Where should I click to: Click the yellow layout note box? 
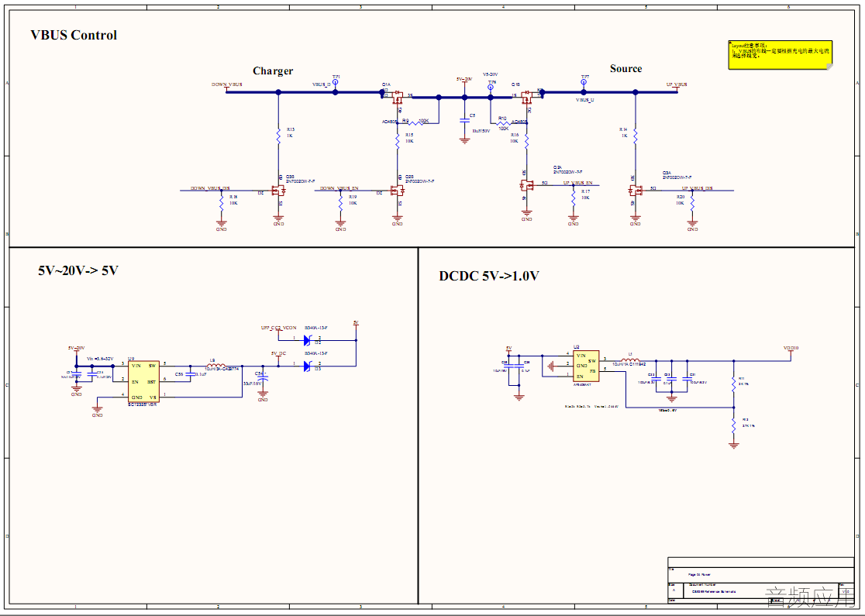click(x=780, y=54)
